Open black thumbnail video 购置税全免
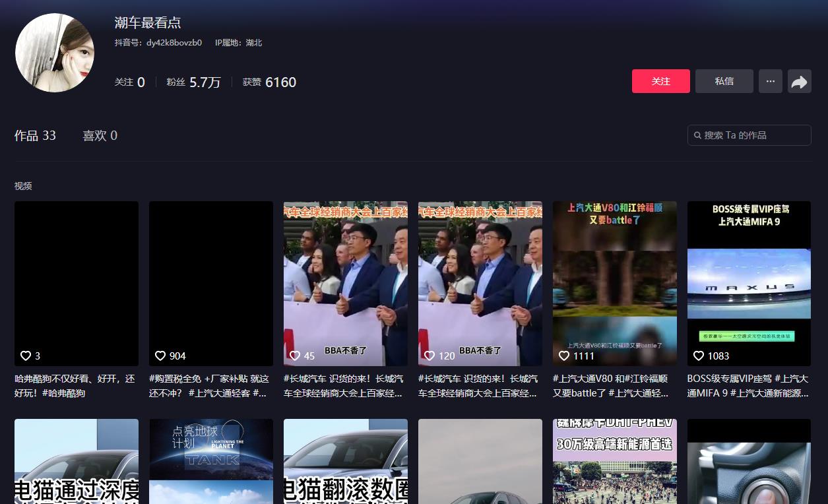Image resolution: width=828 pixels, height=504 pixels. pos(211,284)
